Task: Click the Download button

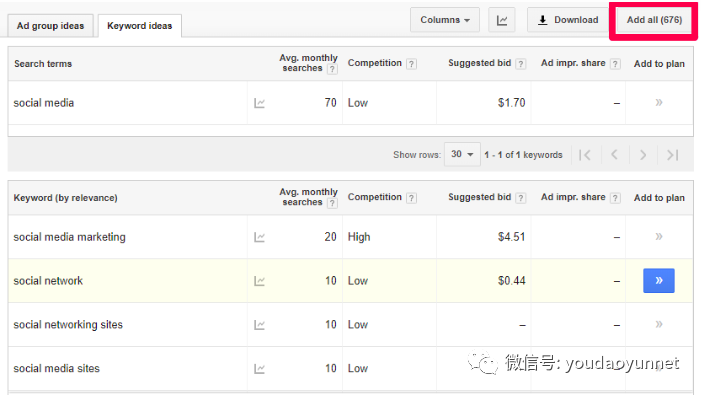Action: [568, 20]
